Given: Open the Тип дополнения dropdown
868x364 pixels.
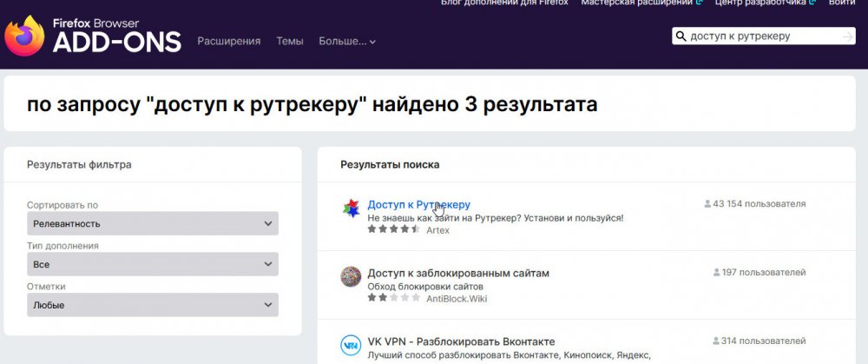Looking at the screenshot, I should tap(153, 264).
